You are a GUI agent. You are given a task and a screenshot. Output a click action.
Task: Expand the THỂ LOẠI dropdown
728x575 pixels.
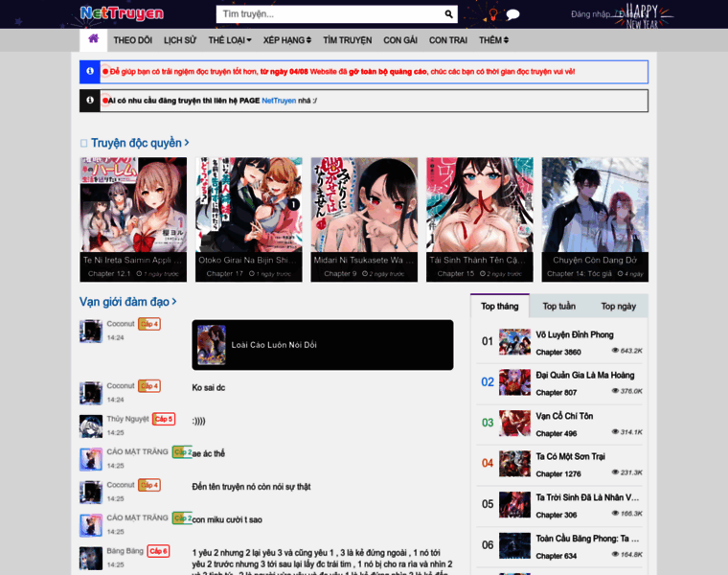coord(229,40)
